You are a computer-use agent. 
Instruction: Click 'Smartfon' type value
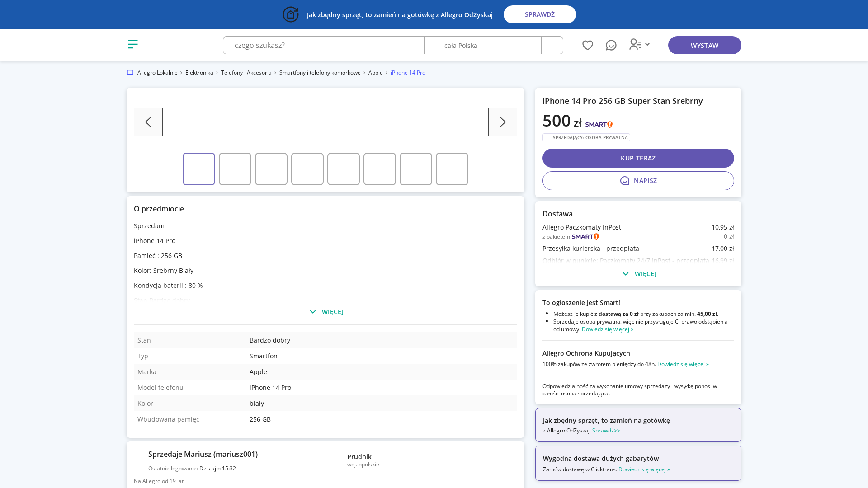tap(263, 356)
